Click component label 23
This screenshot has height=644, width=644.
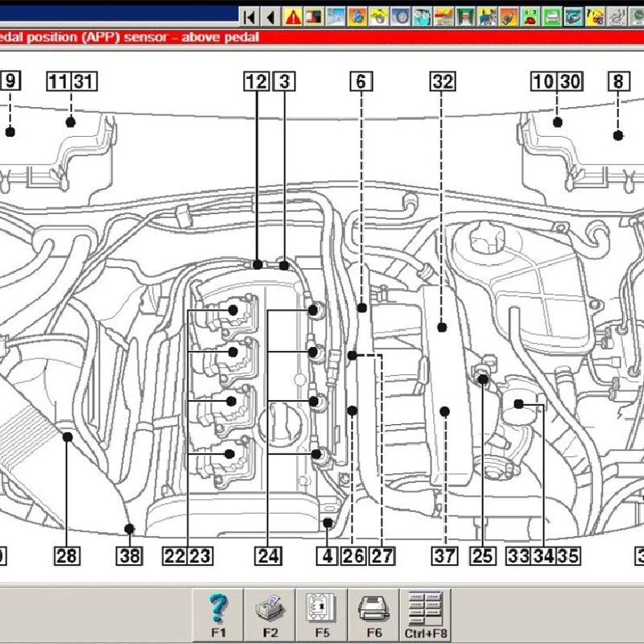tap(200, 555)
